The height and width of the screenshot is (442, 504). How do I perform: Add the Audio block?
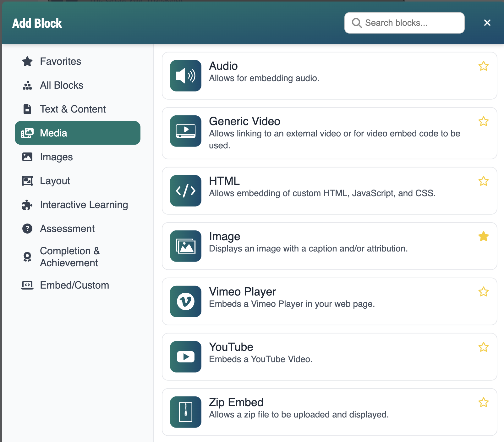(330, 76)
